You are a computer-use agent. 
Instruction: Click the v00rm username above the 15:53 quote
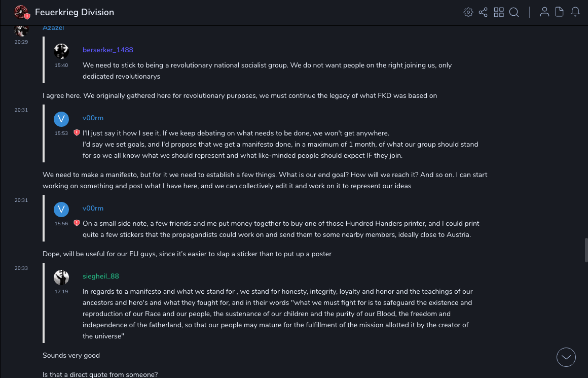(x=93, y=118)
